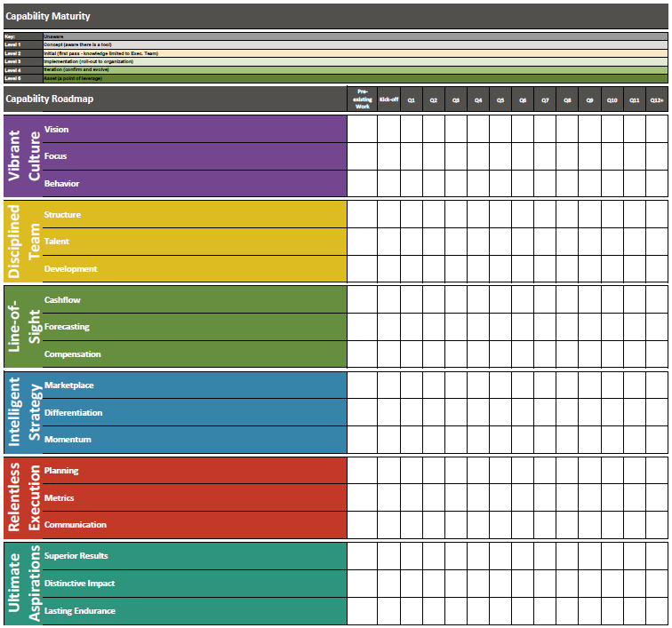Click the 'Q1' column header
The image size is (672, 628).
pos(412,99)
